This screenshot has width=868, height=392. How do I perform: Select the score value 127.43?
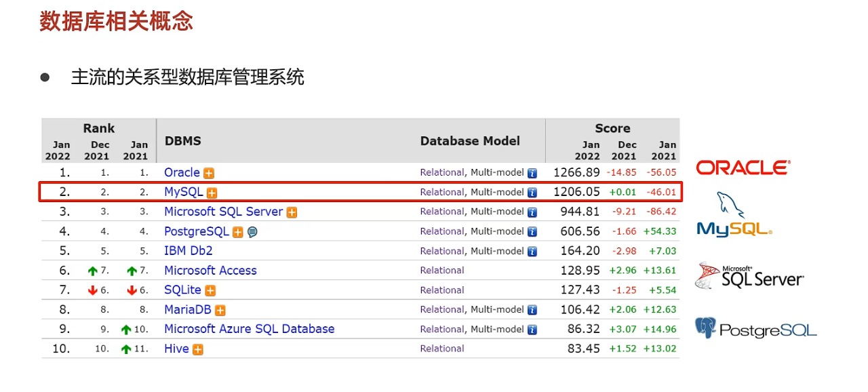click(580, 290)
